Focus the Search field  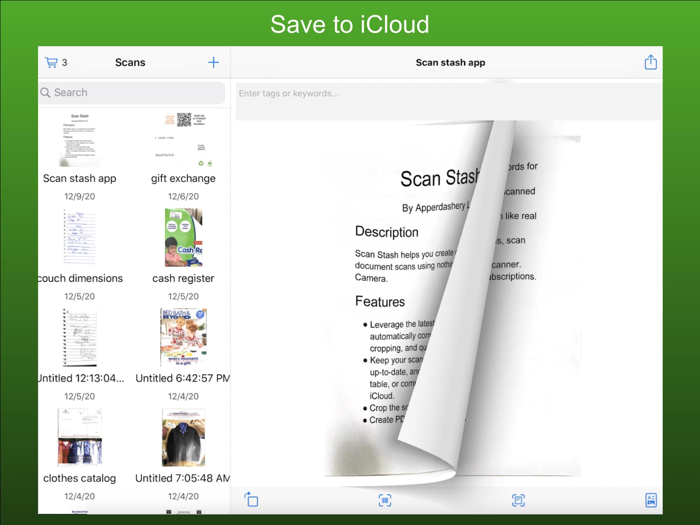pos(132,92)
